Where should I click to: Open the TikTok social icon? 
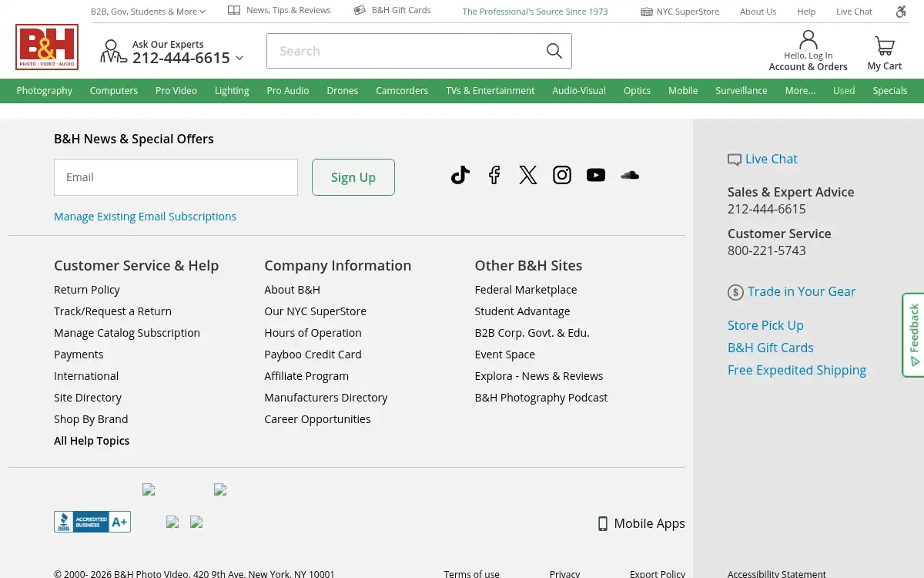tap(460, 175)
